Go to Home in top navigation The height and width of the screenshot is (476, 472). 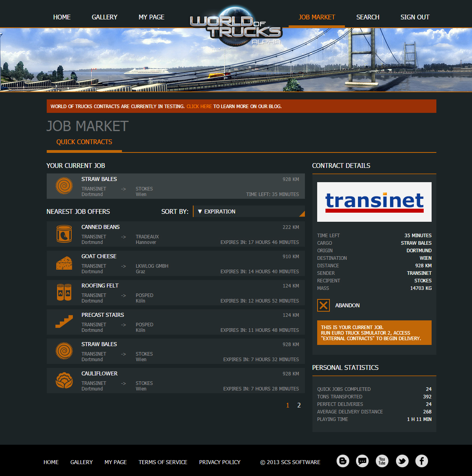coord(62,17)
